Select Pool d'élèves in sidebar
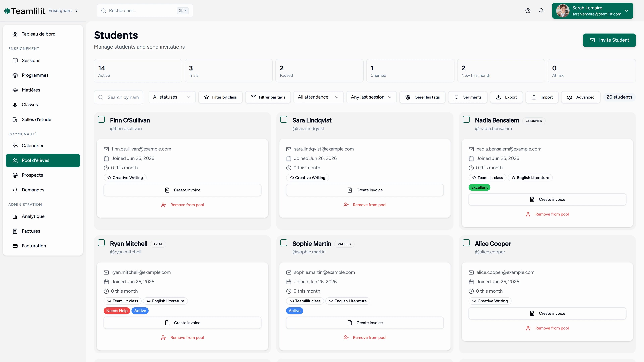Screen dimensions: 644x362 tap(43, 160)
